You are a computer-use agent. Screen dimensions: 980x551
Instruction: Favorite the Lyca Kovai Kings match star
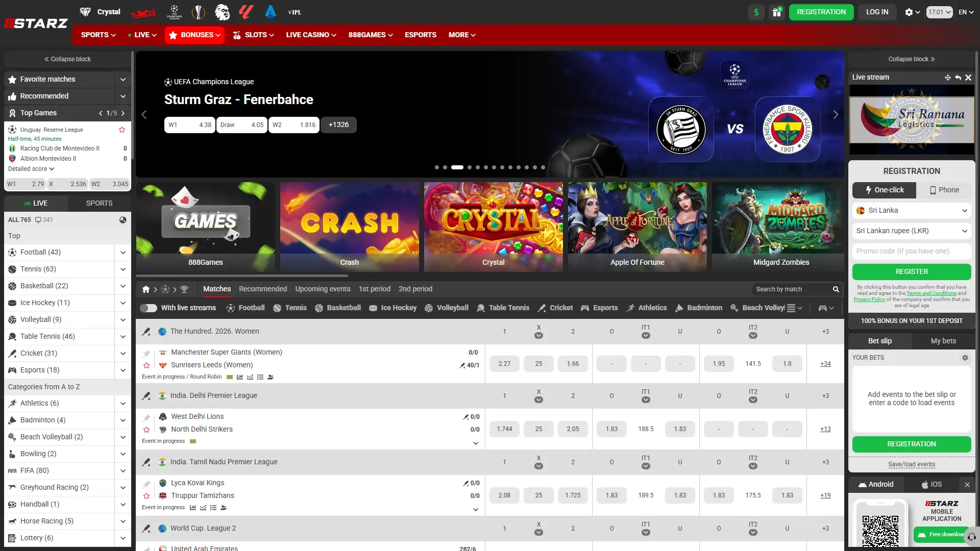point(146,496)
